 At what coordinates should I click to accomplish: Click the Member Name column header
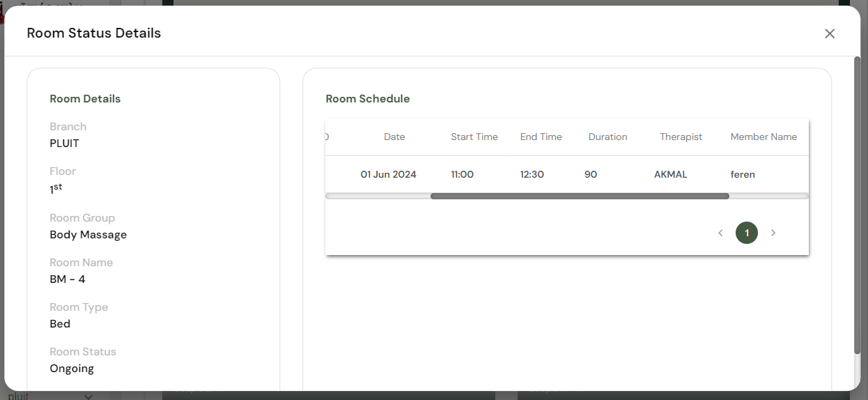[x=764, y=137]
